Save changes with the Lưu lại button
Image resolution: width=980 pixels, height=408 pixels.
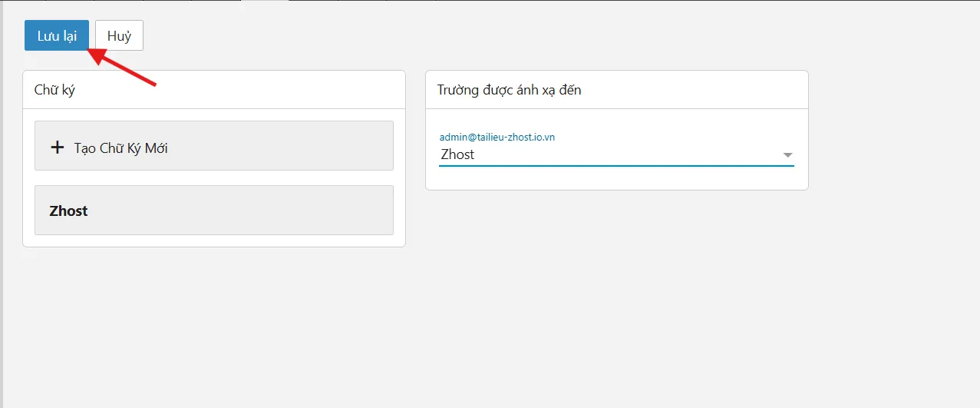(57, 36)
